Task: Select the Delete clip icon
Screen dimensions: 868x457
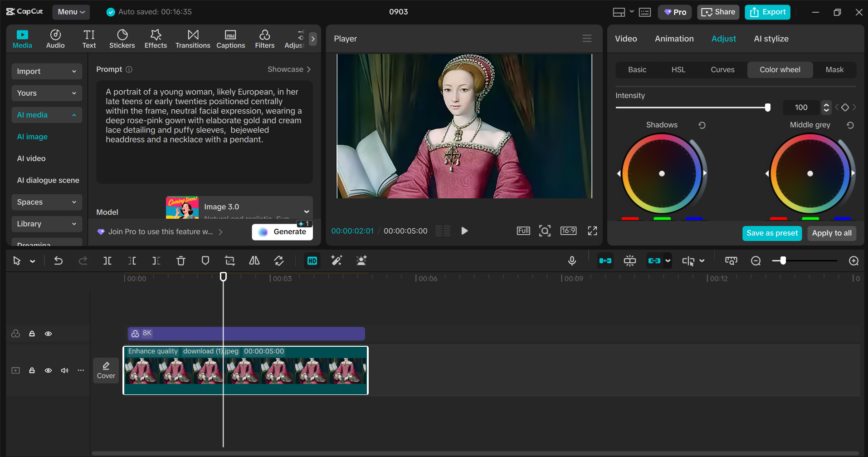Action: point(180,260)
